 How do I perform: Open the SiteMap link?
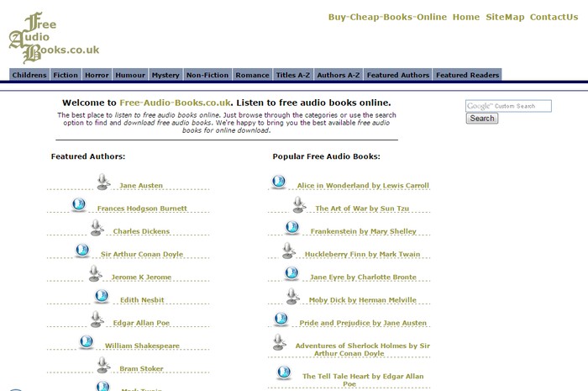click(x=505, y=17)
